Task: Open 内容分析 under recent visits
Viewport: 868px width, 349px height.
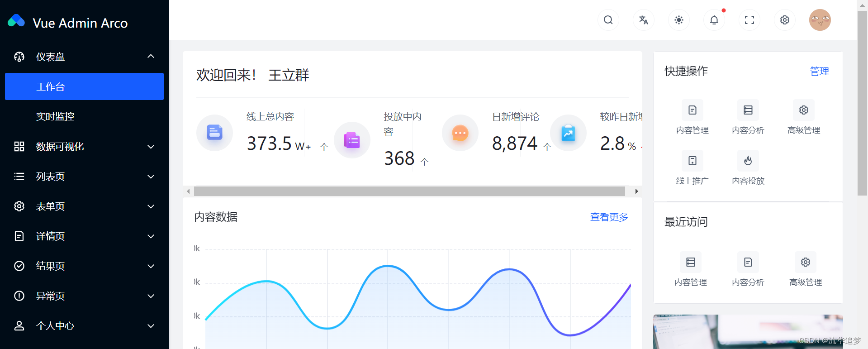Action: [748, 270]
